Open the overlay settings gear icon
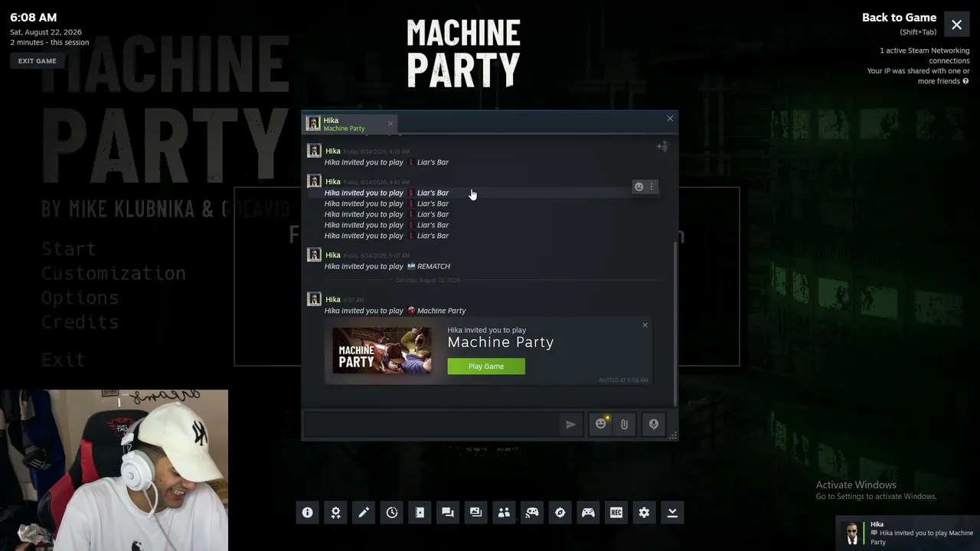The height and width of the screenshot is (551, 980). point(644,513)
